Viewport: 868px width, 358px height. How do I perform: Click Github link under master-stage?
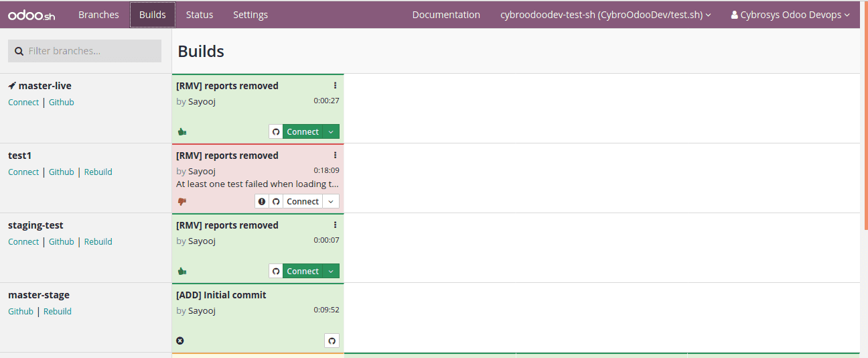pos(21,312)
